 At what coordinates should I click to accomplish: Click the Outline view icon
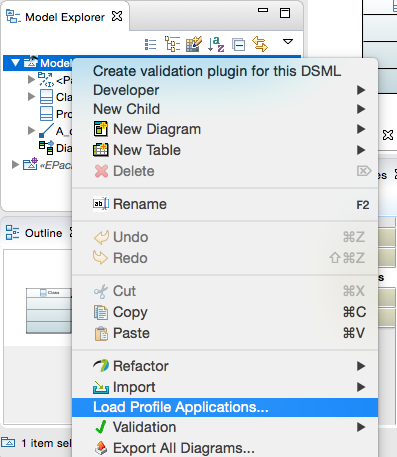point(12,232)
